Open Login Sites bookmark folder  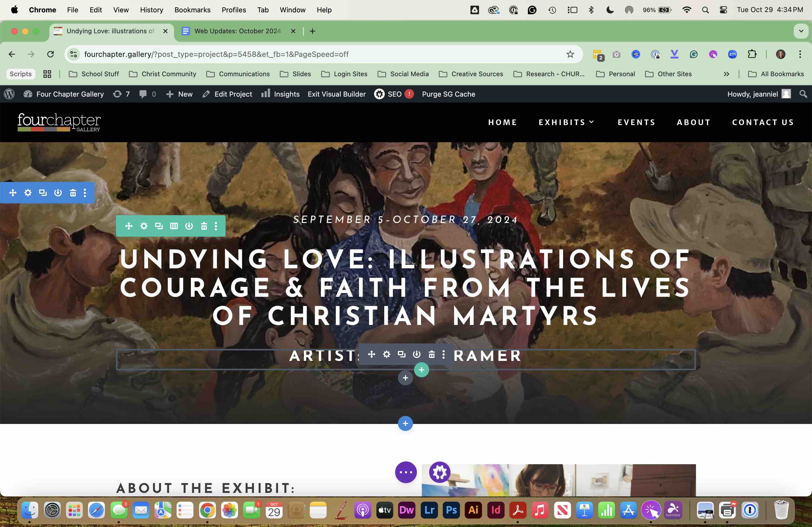(344, 74)
